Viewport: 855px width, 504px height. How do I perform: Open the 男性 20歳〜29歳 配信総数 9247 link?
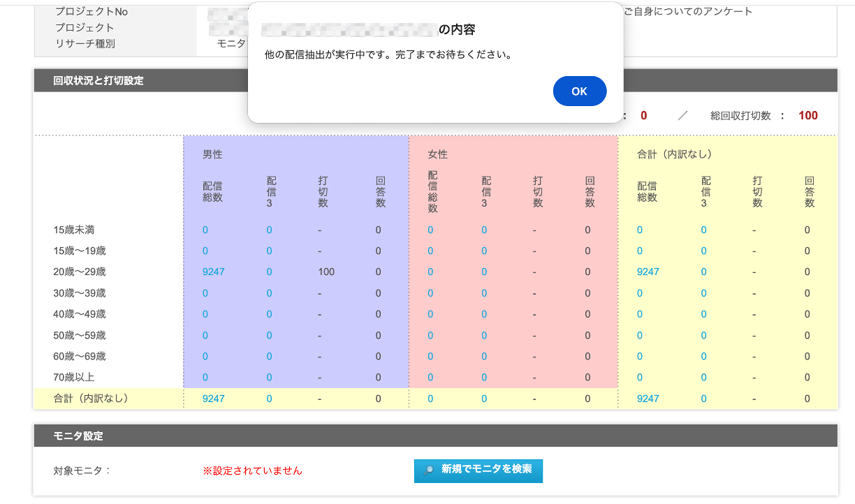click(213, 272)
